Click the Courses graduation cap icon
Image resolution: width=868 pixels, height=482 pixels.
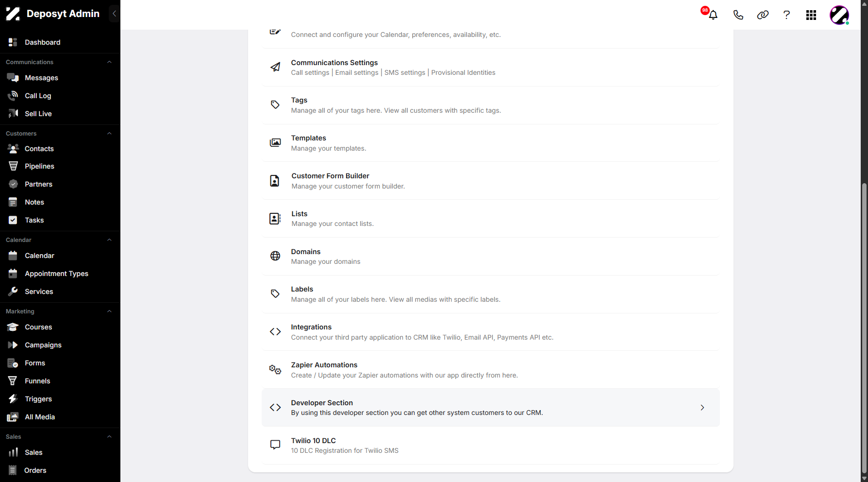[13, 327]
